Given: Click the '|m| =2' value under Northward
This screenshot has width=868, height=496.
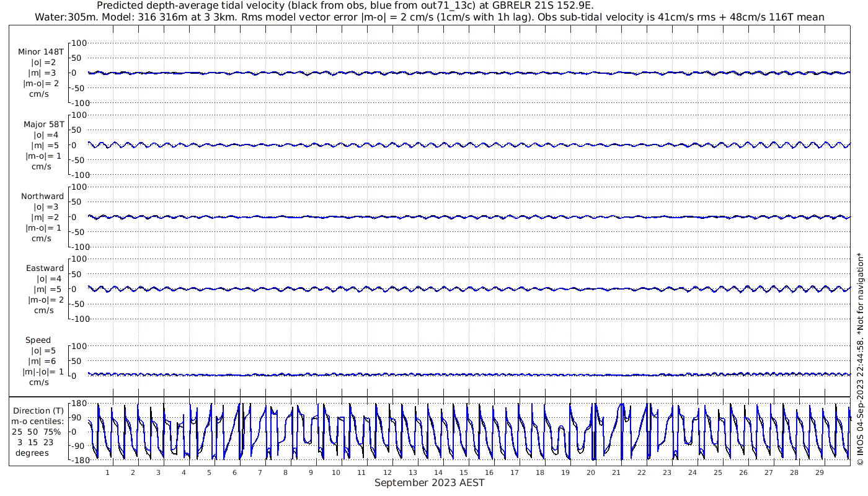Looking at the screenshot, I should [x=46, y=217].
